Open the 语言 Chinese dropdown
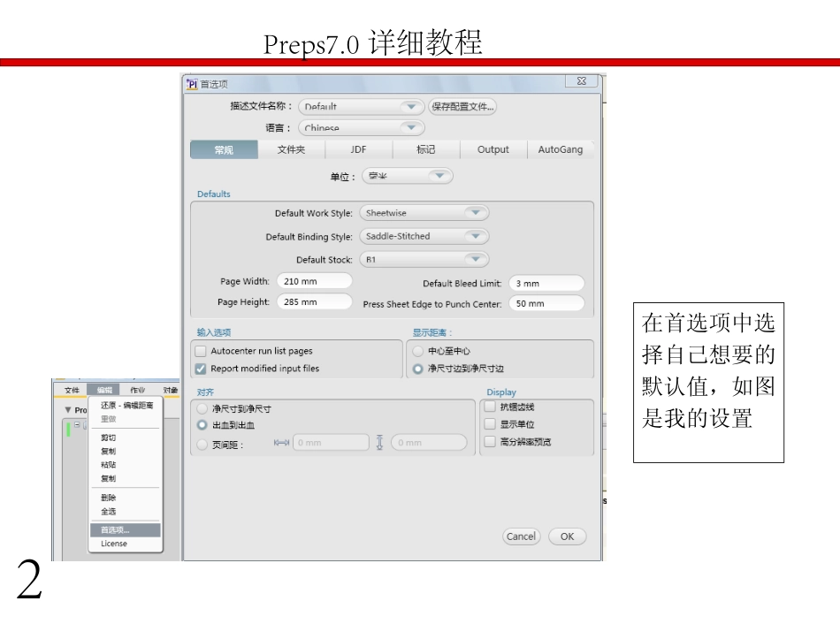This screenshot has width=840, height=624. (x=361, y=128)
